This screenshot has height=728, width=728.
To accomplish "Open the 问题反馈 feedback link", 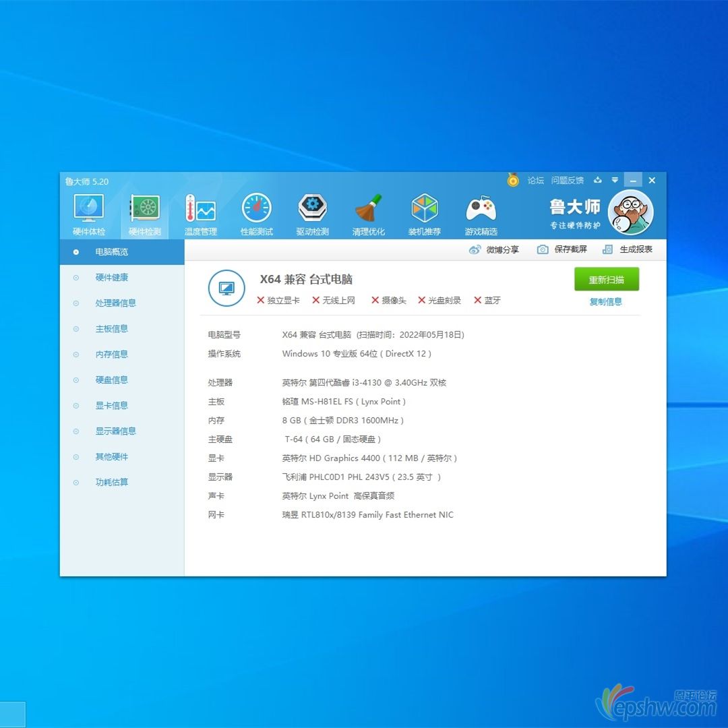I will (568, 180).
